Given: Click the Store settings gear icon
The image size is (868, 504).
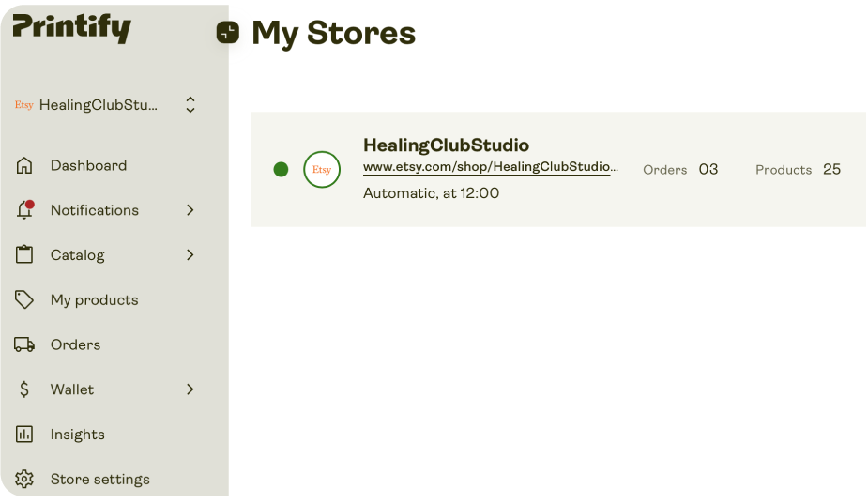Looking at the screenshot, I should point(23,479).
